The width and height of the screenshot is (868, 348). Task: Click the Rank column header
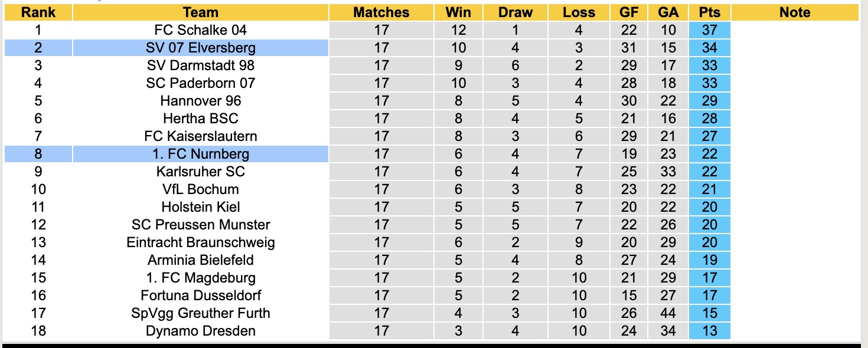click(38, 12)
